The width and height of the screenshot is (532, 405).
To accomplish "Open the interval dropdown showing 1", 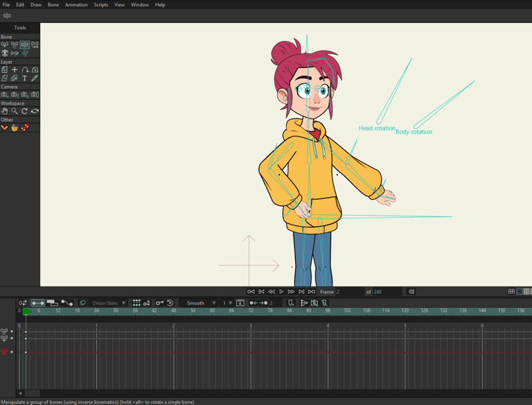I will coord(227,303).
